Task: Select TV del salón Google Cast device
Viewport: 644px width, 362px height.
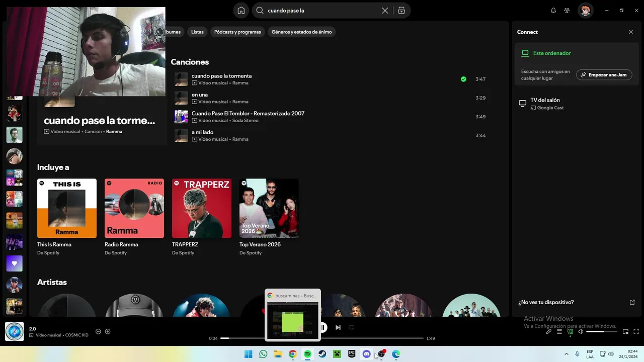Action: click(577, 104)
